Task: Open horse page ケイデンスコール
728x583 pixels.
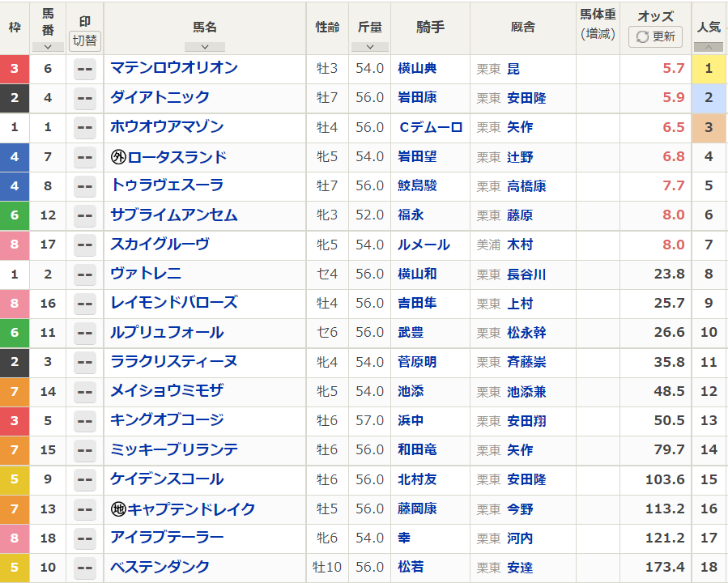Action: (167, 479)
